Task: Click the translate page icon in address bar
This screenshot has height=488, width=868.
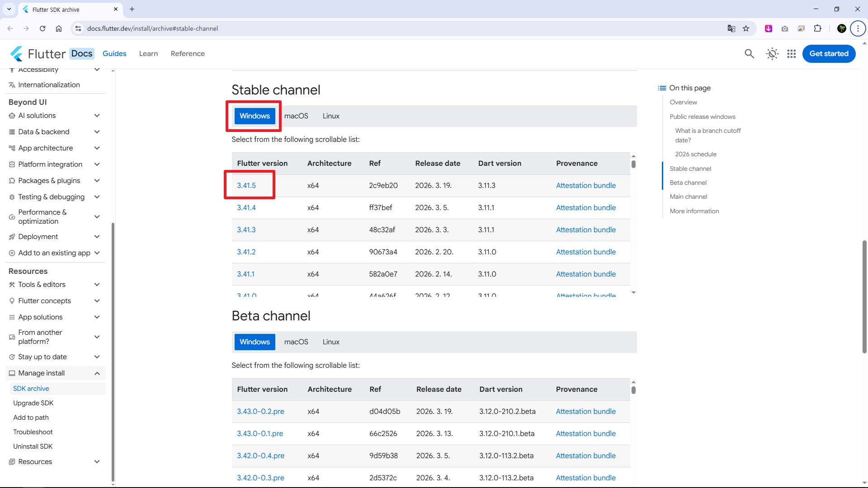Action: point(731,28)
